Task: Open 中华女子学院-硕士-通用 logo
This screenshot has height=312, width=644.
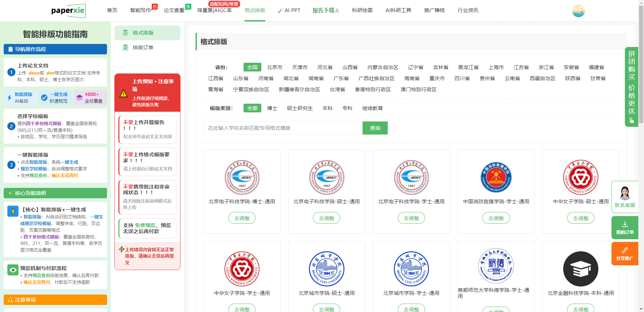Action: point(581,177)
